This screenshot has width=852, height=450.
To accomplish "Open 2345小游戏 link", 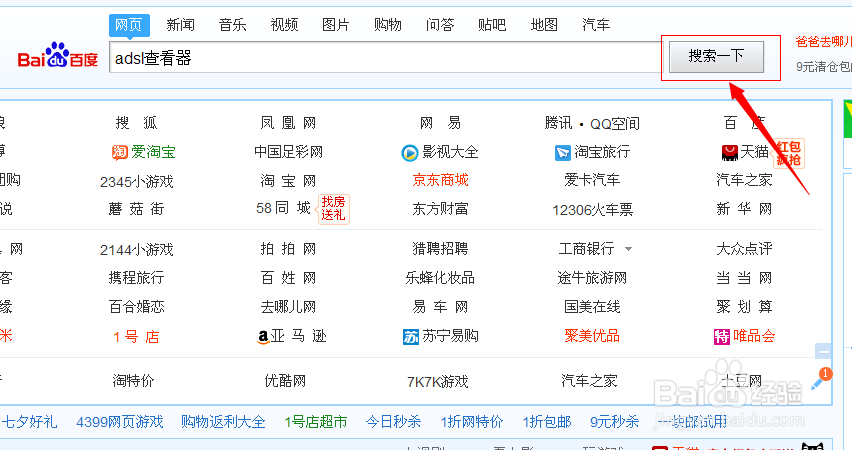I will [136, 182].
